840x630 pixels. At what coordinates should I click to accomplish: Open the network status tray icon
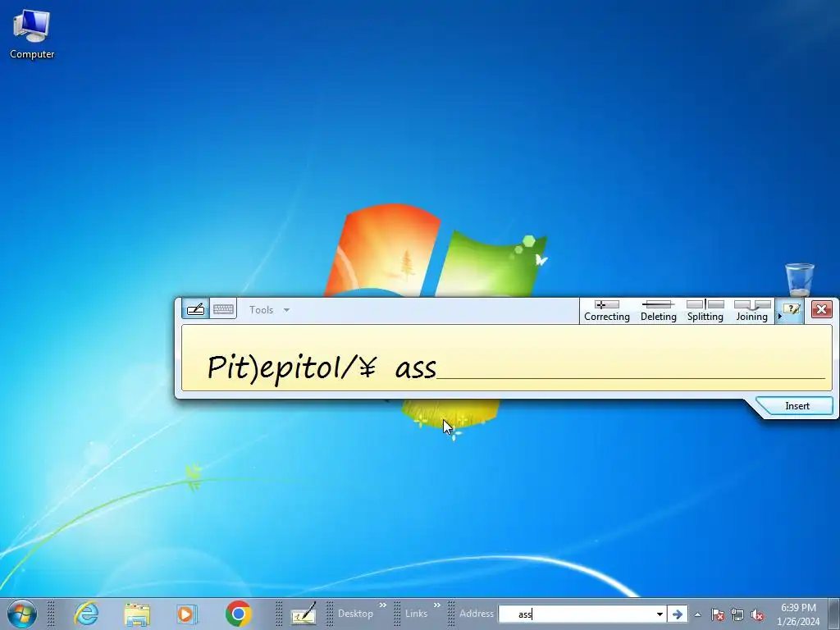pos(737,614)
